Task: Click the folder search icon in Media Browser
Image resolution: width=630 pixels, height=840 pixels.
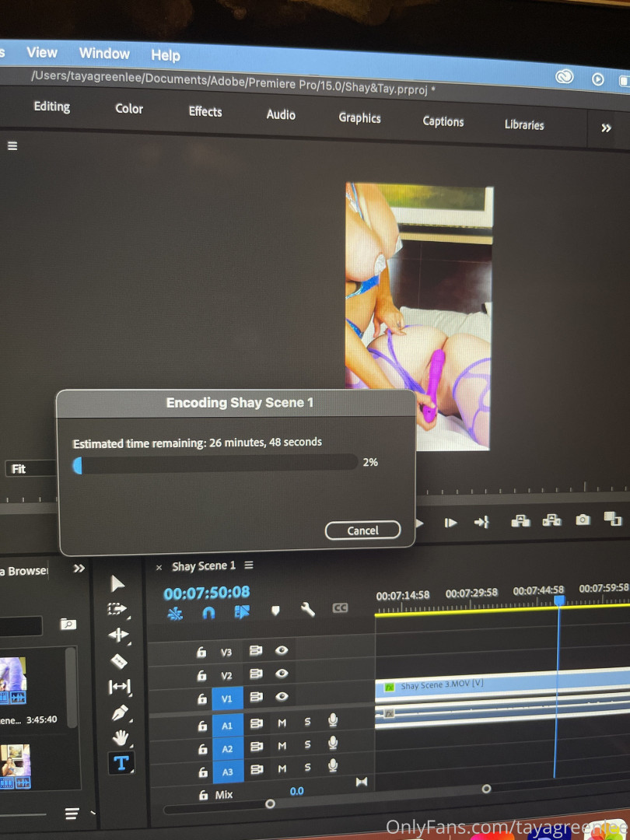Action: tap(68, 624)
